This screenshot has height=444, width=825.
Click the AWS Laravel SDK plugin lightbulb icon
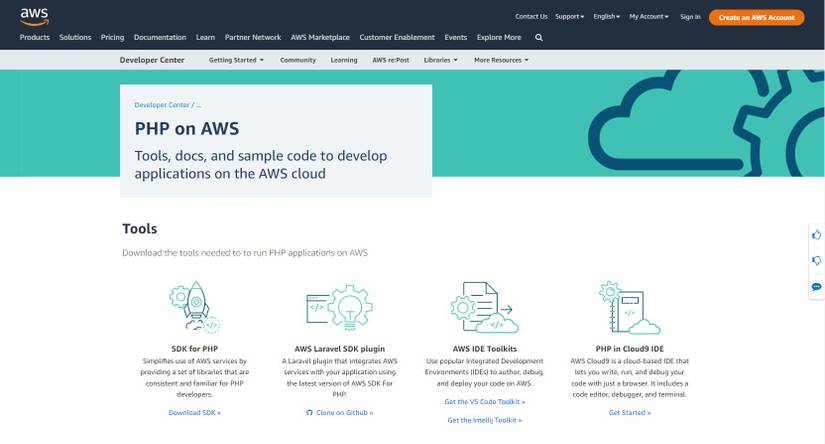click(339, 307)
